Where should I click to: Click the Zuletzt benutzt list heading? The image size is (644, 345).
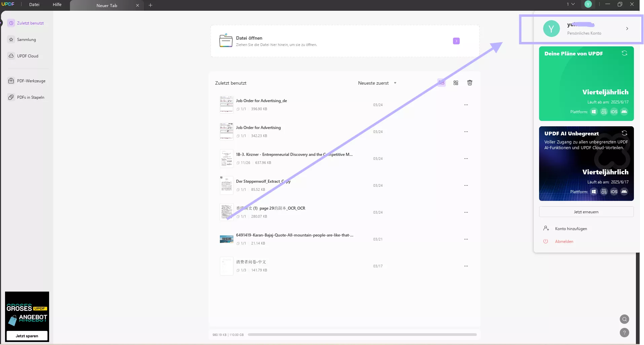point(231,83)
